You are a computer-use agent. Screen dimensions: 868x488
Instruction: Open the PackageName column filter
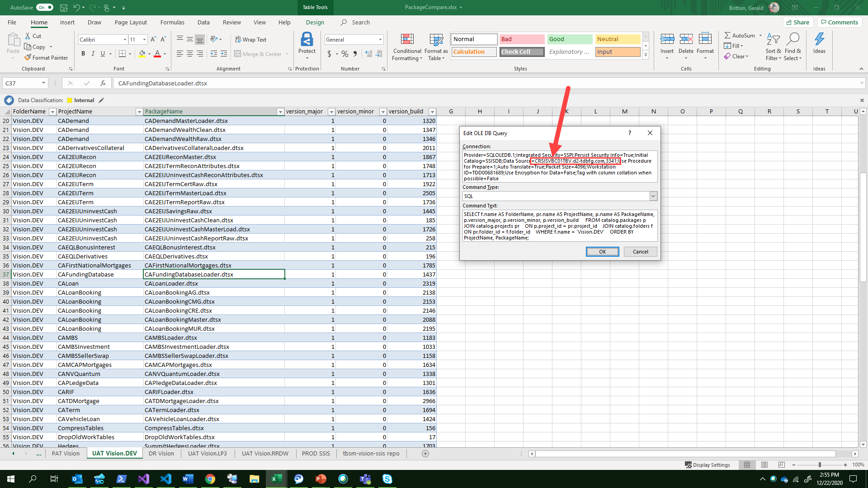pyautogui.click(x=280, y=112)
